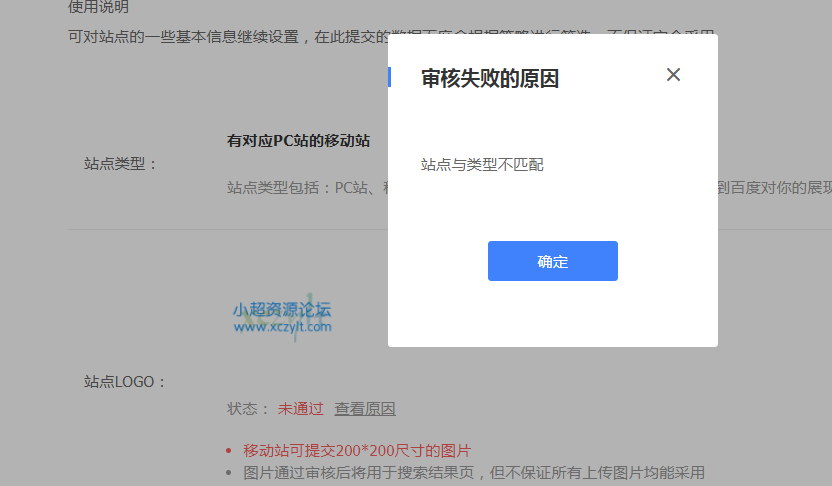Open the 查看原因 link

coord(365,408)
